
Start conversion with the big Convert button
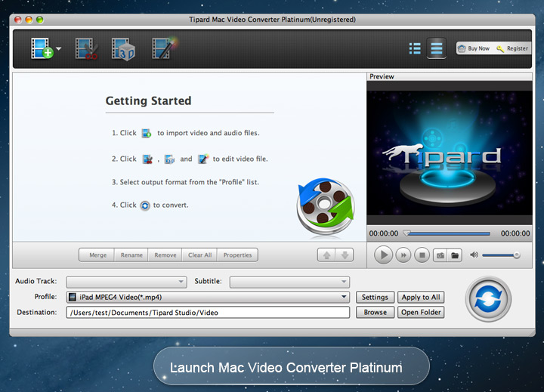click(x=488, y=298)
